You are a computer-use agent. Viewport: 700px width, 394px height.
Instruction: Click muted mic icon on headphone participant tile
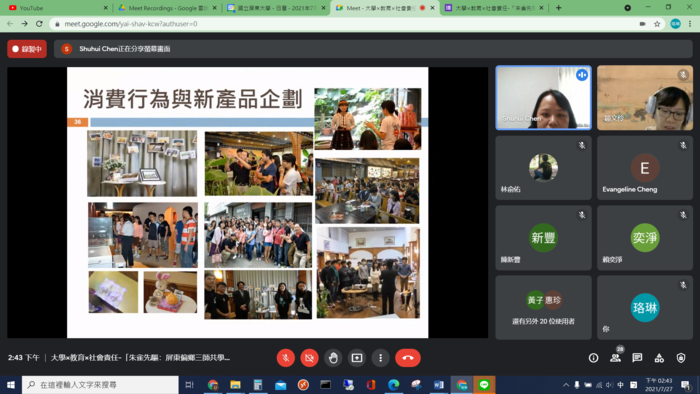[683, 75]
